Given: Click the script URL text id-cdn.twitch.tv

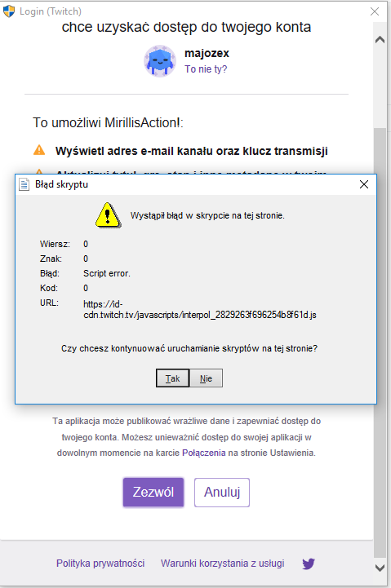Looking at the screenshot, I should pyautogui.click(x=200, y=309).
